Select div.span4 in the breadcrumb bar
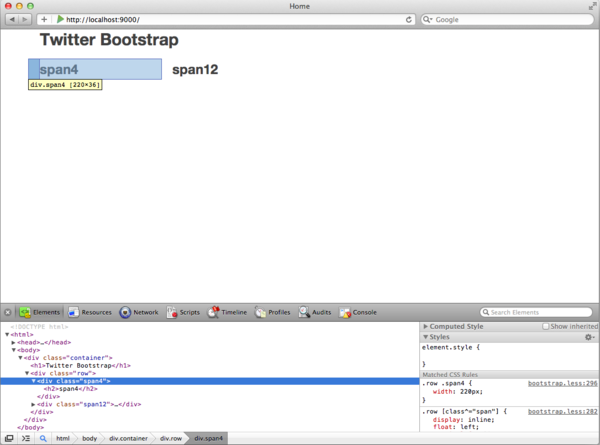The height and width of the screenshot is (445, 600). 208,438
